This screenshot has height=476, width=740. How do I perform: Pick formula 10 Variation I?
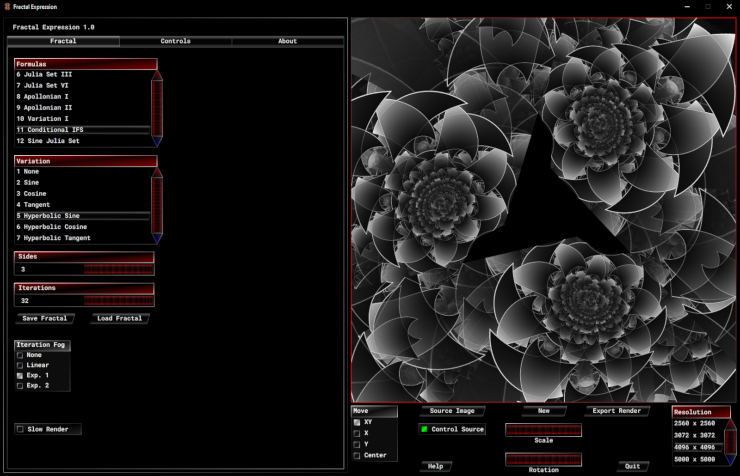coord(83,119)
